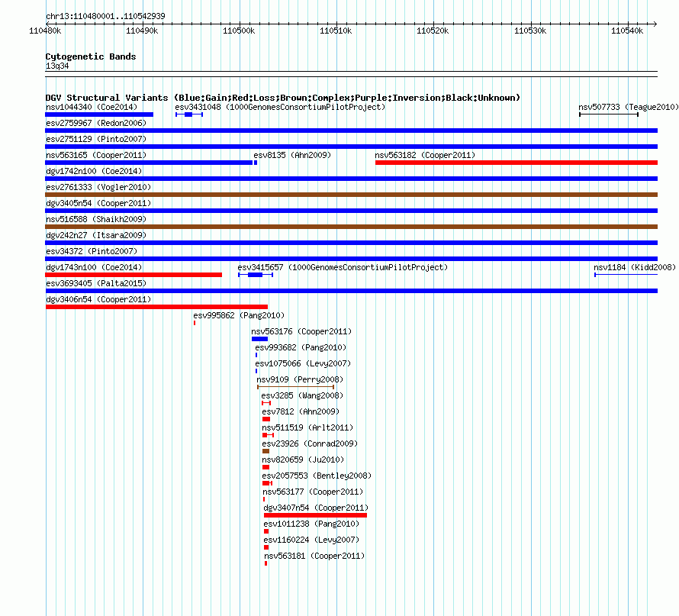The height and width of the screenshot is (616, 679).
Task: Click the blue esv3415657 glyph
Action: (x=256, y=275)
